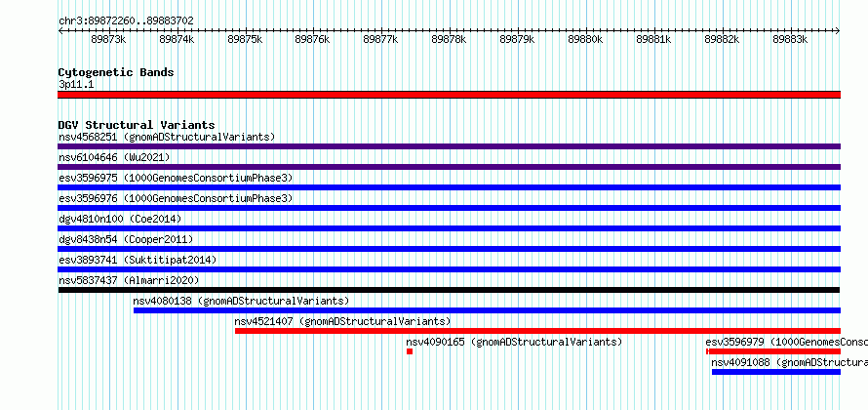This screenshot has height=410, width=868.
Task: Click the 89880k ruler tick label
Action: 586,39
